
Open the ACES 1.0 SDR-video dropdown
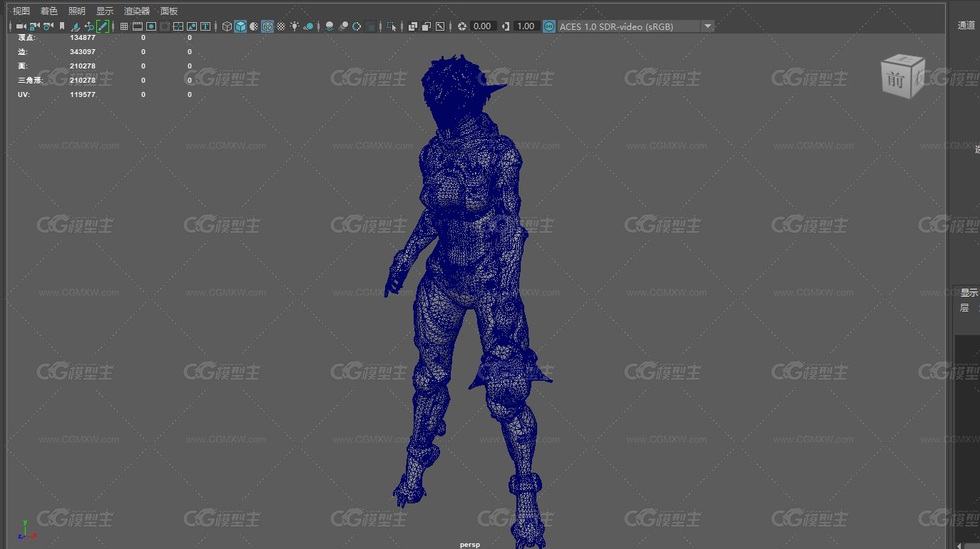pos(636,26)
